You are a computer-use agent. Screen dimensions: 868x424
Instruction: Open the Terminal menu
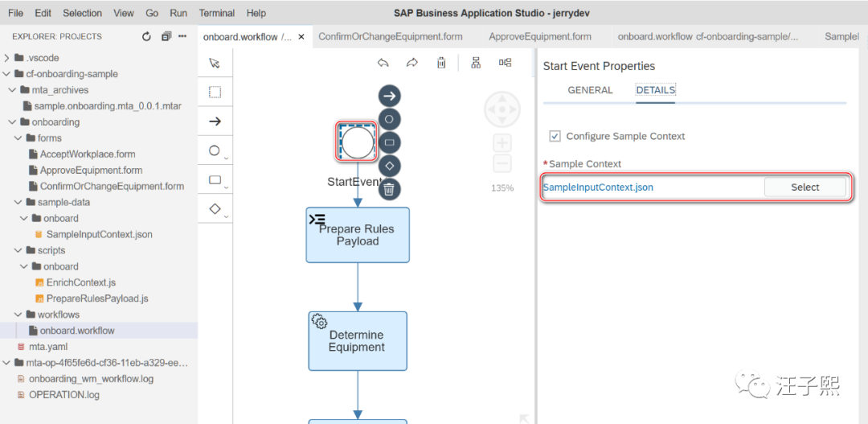tap(217, 13)
